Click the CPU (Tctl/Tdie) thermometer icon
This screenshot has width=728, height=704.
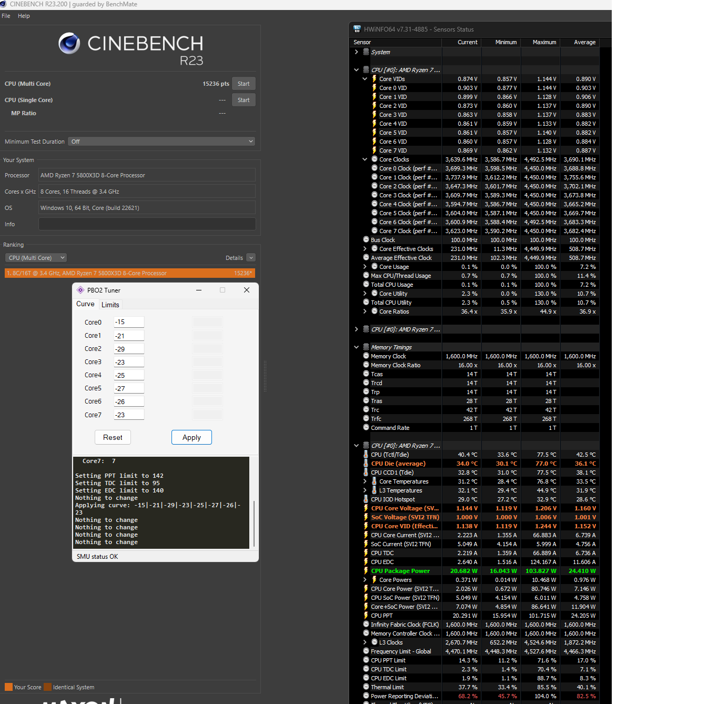[366, 454]
